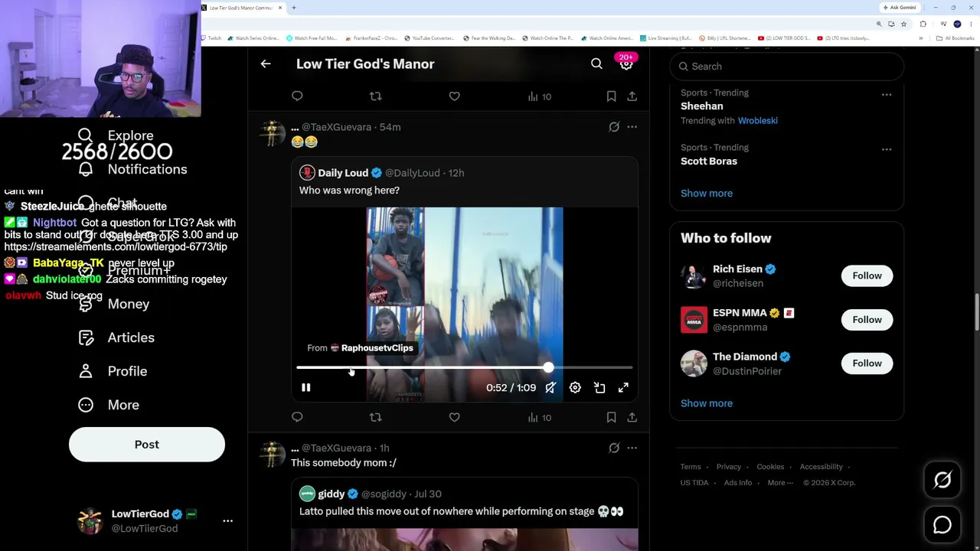Image resolution: width=980 pixels, height=551 pixels.
Task: Enter fullscreen for the Daily Loud video
Action: tap(623, 388)
